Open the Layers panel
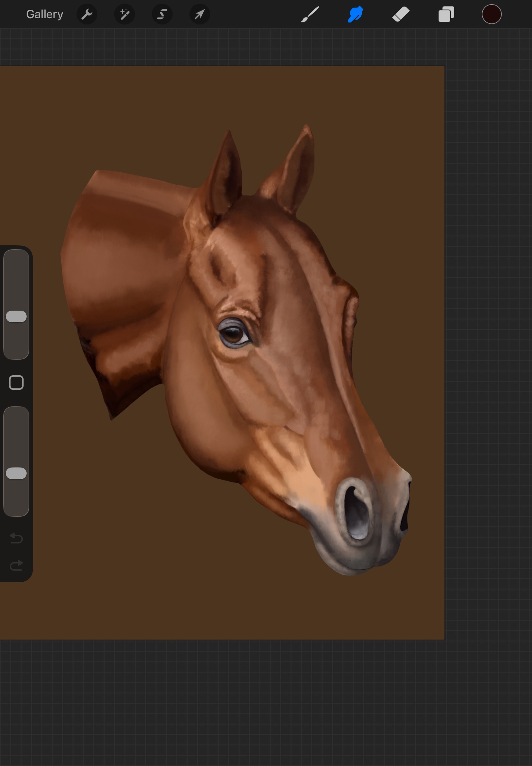Image resolution: width=532 pixels, height=766 pixels. click(446, 14)
